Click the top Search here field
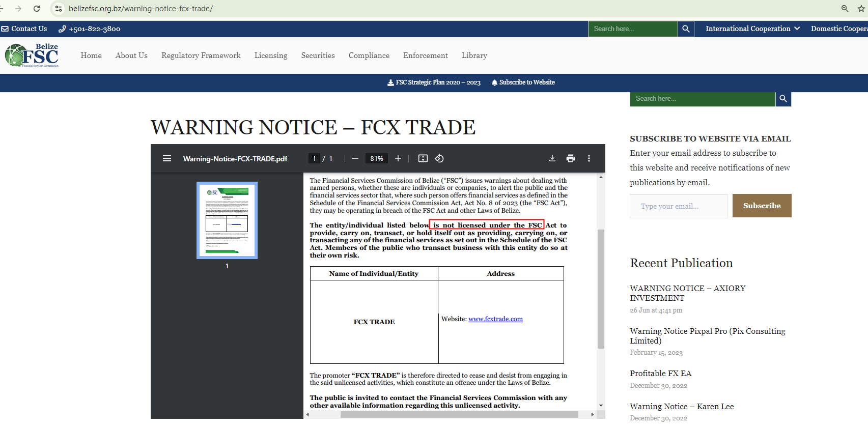This screenshot has width=868, height=427. [x=633, y=29]
